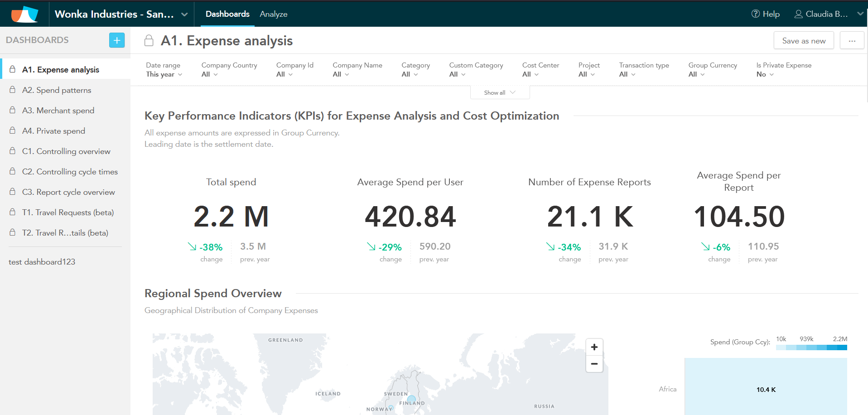The width and height of the screenshot is (868, 415).
Task: Select the Dashboards tab
Action: [x=227, y=14]
